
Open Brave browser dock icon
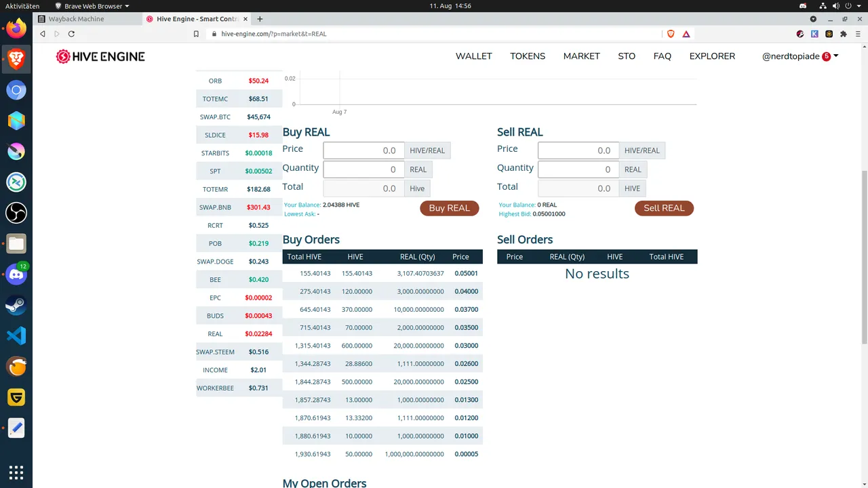coord(16,59)
